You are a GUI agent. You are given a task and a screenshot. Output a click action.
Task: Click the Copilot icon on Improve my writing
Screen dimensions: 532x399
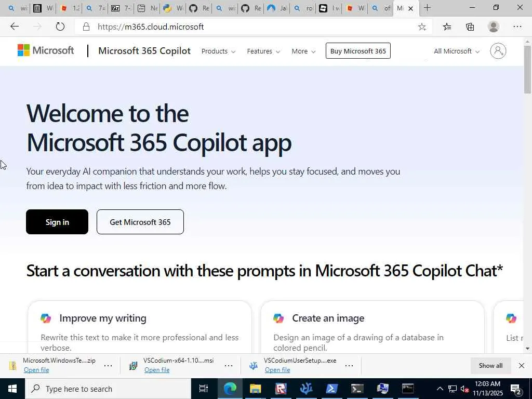point(46,318)
